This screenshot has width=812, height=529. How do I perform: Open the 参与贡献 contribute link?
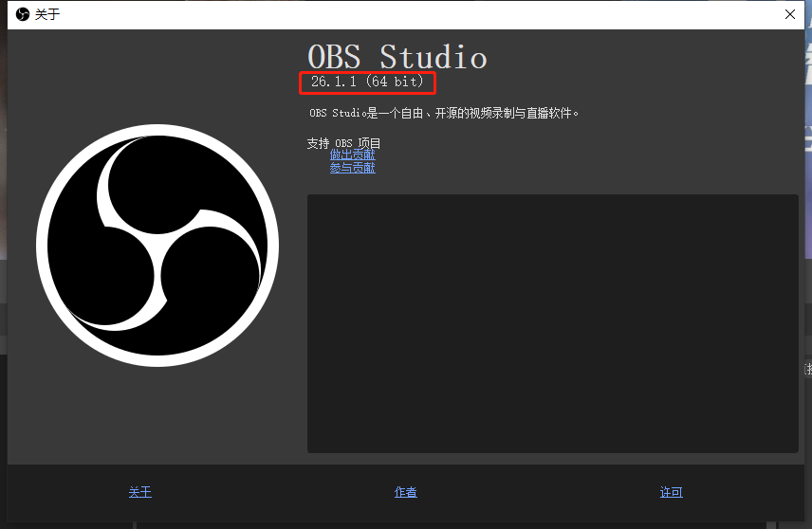click(352, 168)
